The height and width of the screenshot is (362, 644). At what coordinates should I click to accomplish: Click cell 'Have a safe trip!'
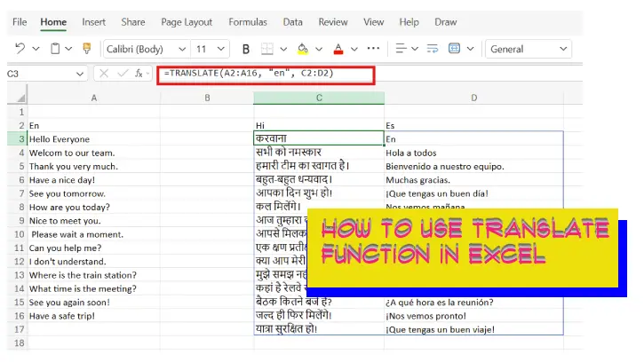(93, 316)
